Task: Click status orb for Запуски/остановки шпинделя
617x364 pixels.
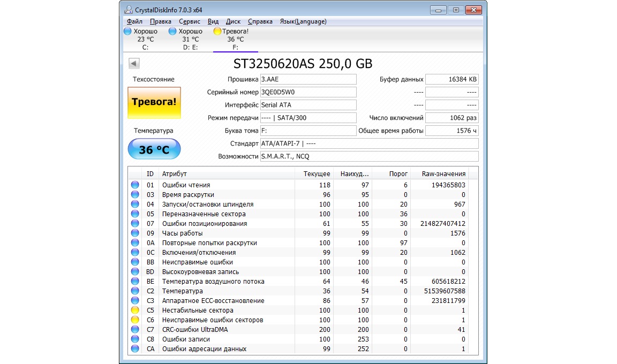Action: (x=135, y=204)
